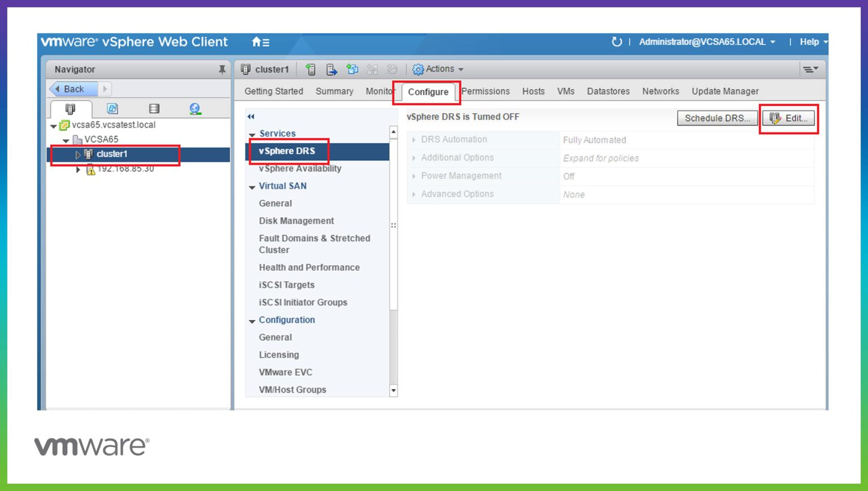The height and width of the screenshot is (491, 868).
Task: Click the refresh icon in header
Action: (x=617, y=42)
